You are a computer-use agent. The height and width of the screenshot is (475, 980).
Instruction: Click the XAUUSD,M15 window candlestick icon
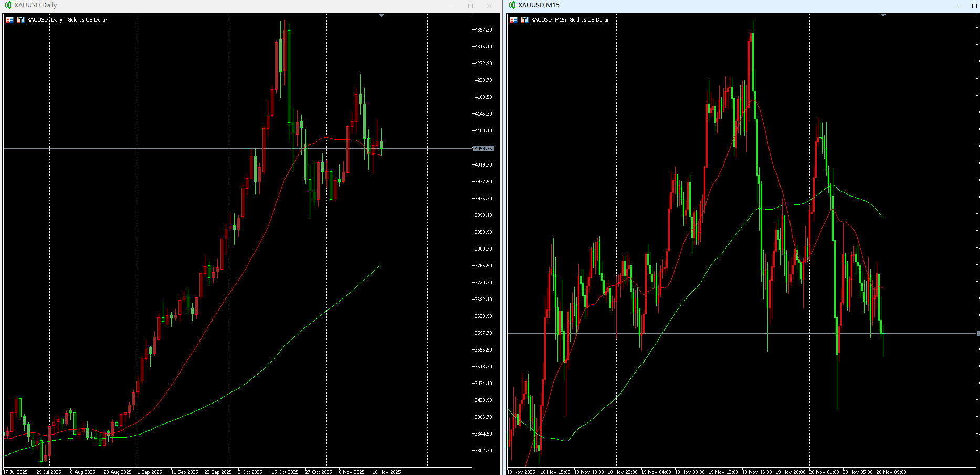pos(512,5)
